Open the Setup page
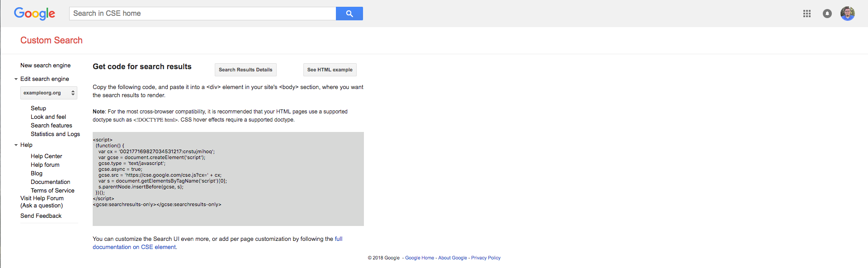The height and width of the screenshot is (268, 868). point(38,108)
